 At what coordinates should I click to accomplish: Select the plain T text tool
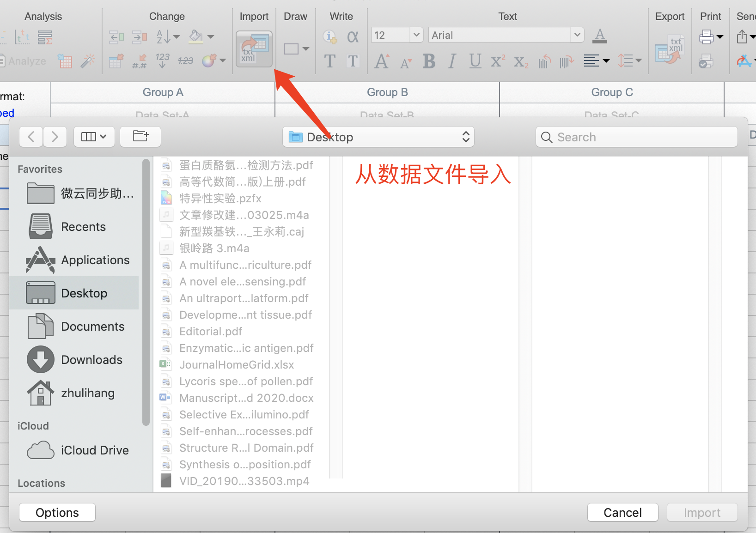(329, 61)
